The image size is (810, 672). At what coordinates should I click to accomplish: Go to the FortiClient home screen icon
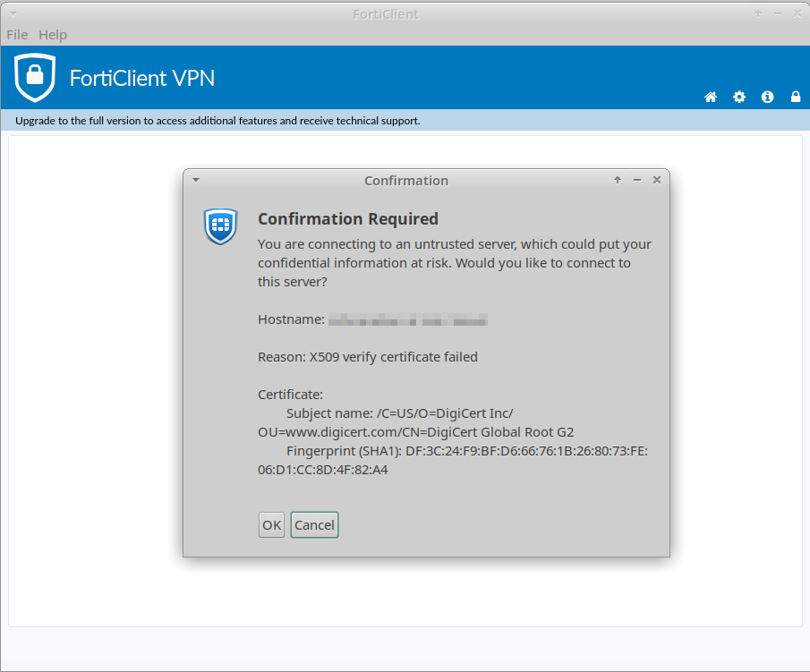[x=711, y=97]
